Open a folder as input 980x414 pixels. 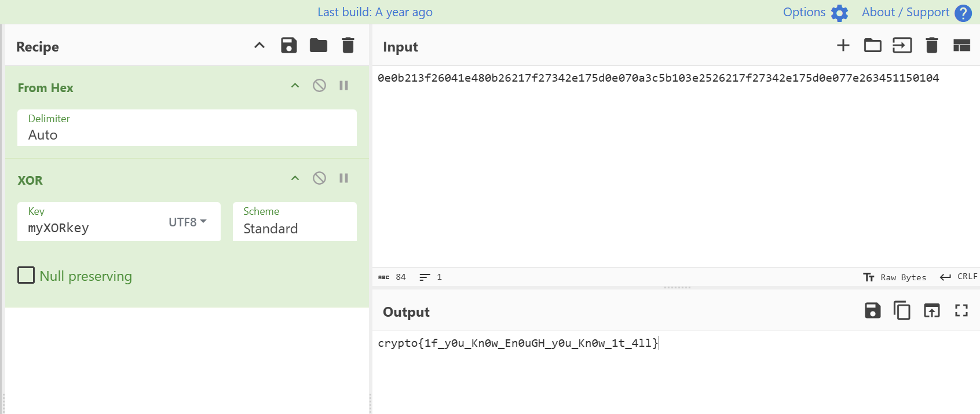tap(872, 45)
